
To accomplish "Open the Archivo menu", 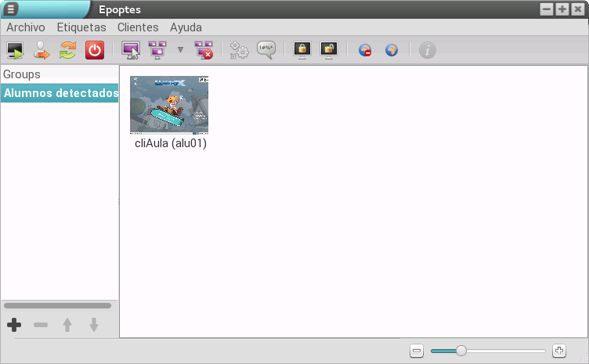I will tap(26, 27).
